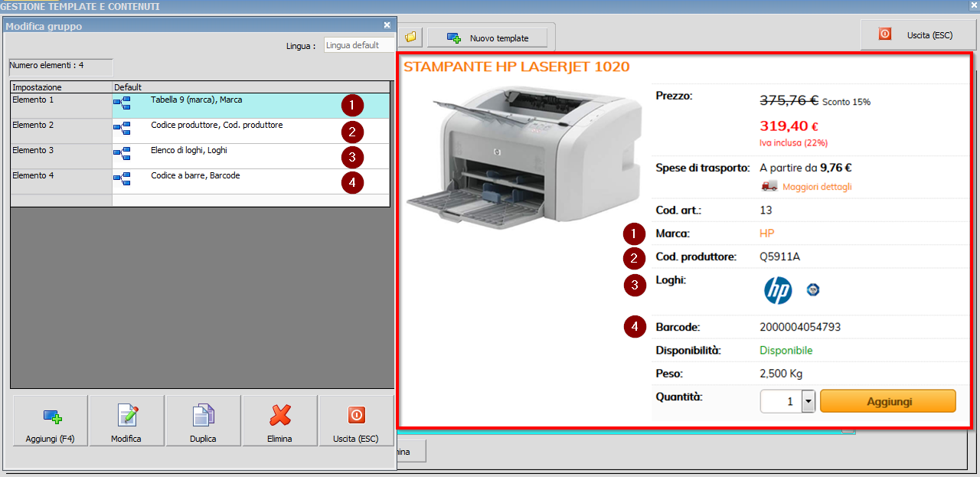Click the Aggiungi (F4) button
The height and width of the screenshot is (477, 980).
[51, 421]
